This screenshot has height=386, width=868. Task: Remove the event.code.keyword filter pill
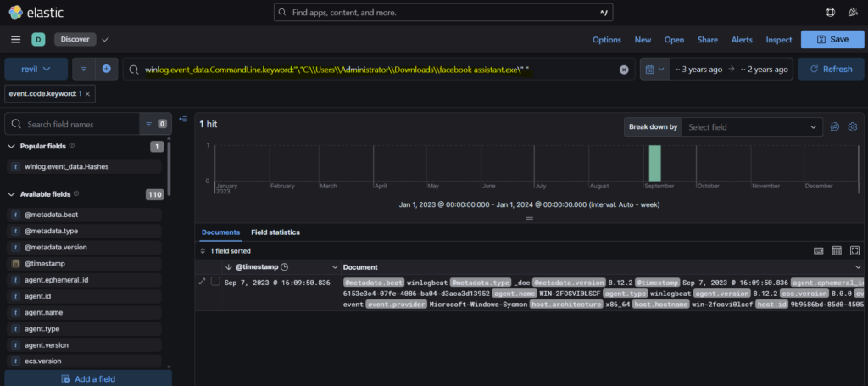tap(89, 94)
